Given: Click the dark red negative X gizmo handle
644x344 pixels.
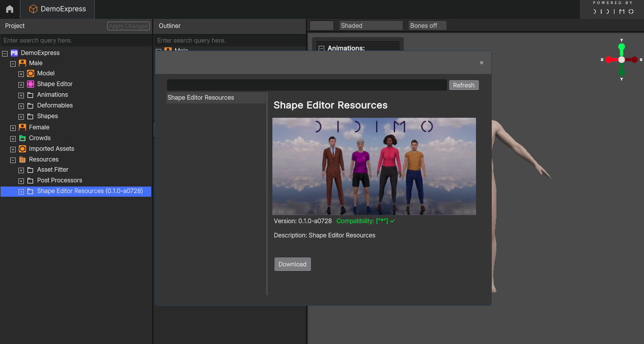Looking at the screenshot, I should coord(635,60).
